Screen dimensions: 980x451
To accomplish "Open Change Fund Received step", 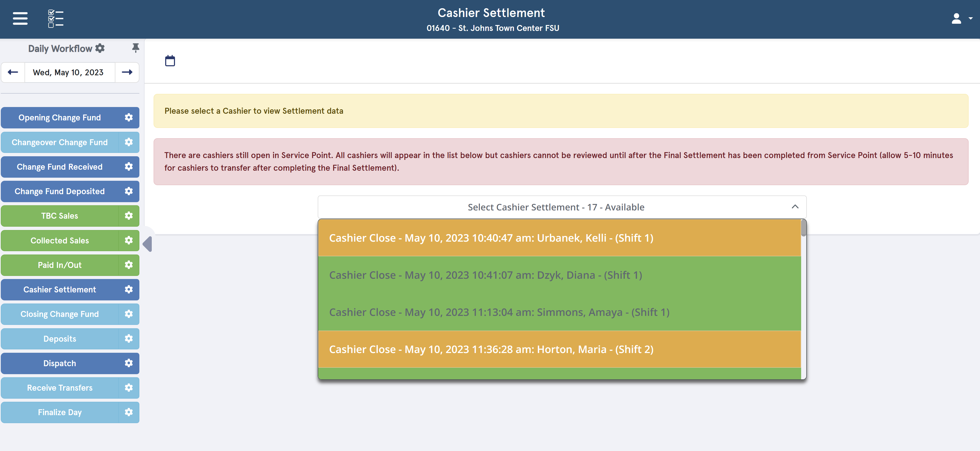I will pyautogui.click(x=60, y=167).
